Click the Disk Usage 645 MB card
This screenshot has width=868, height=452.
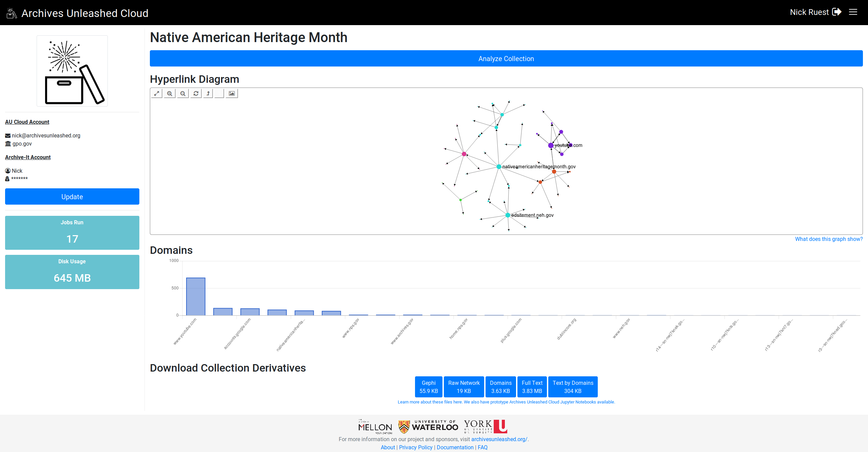[72, 272]
